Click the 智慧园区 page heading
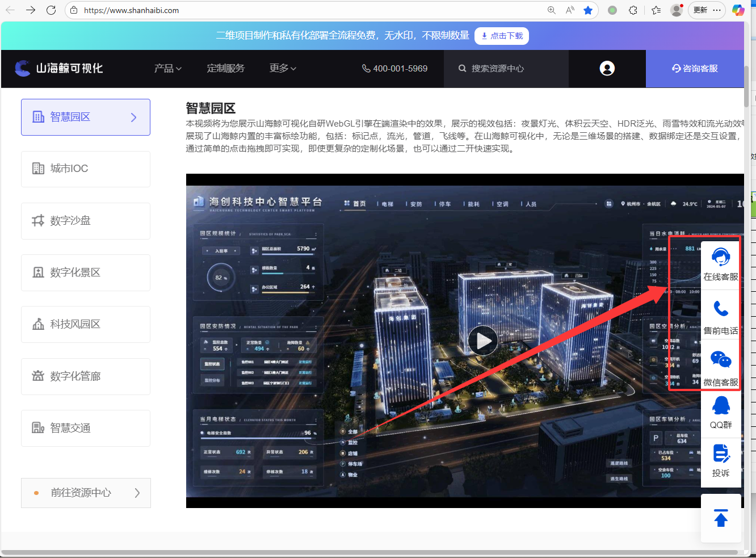Image resolution: width=756 pixels, height=558 pixels. tap(211, 108)
